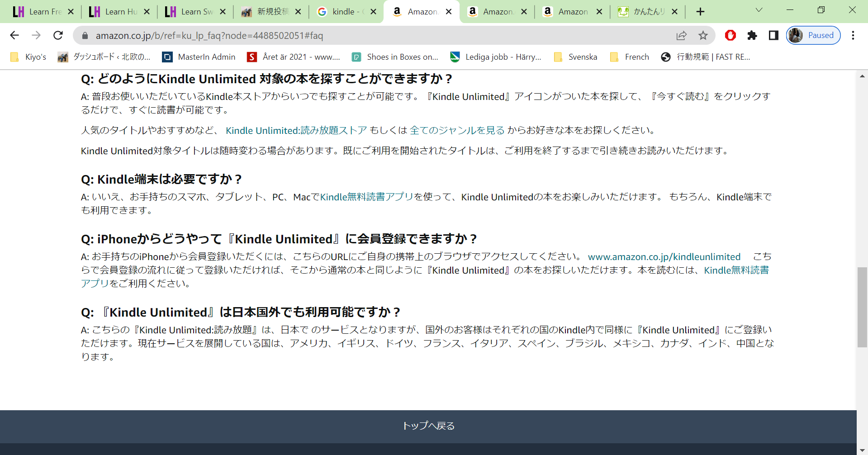This screenshot has height=455, width=868.
Task: Open French bookmark folder
Action: pyautogui.click(x=630, y=57)
